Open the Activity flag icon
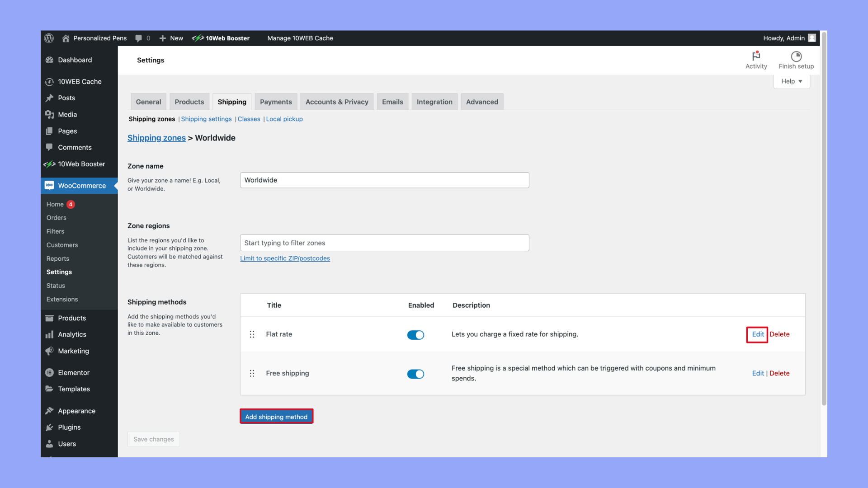Screen dimensions: 868x488 pyautogui.click(x=756, y=56)
